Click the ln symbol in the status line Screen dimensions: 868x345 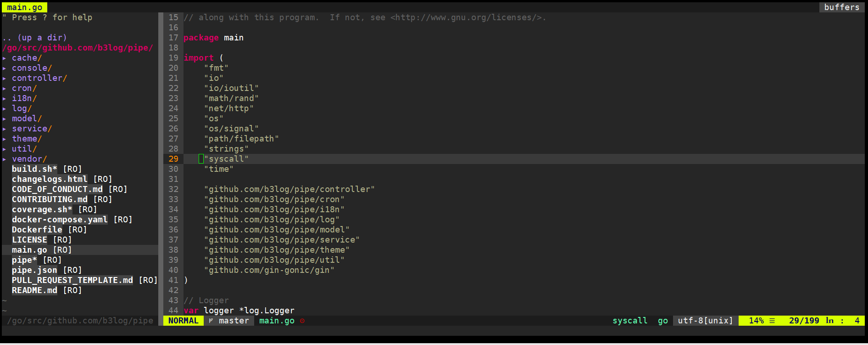[829, 321]
